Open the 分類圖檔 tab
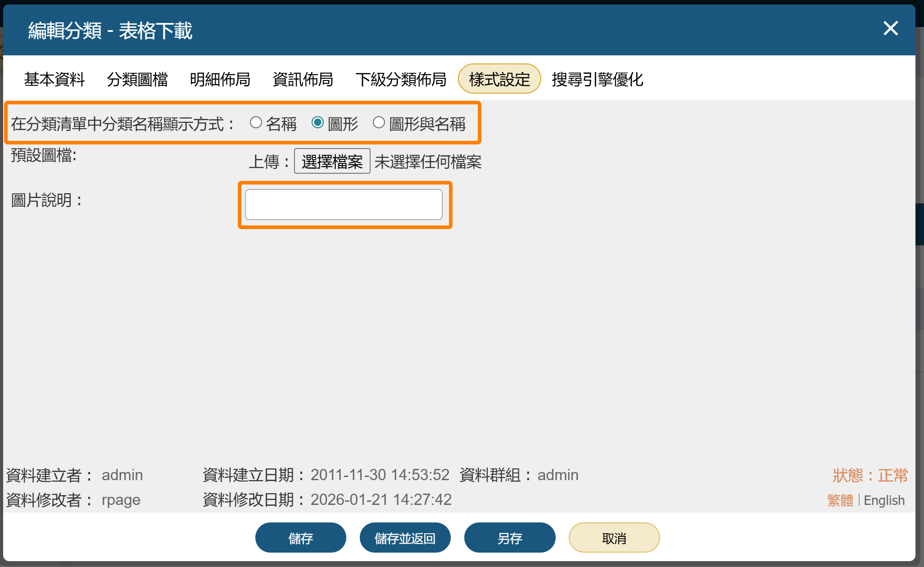 tap(137, 79)
